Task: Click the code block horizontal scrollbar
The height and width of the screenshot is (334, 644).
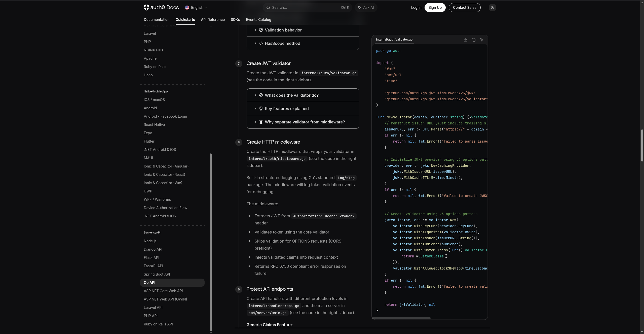Action: pyautogui.click(x=401, y=318)
